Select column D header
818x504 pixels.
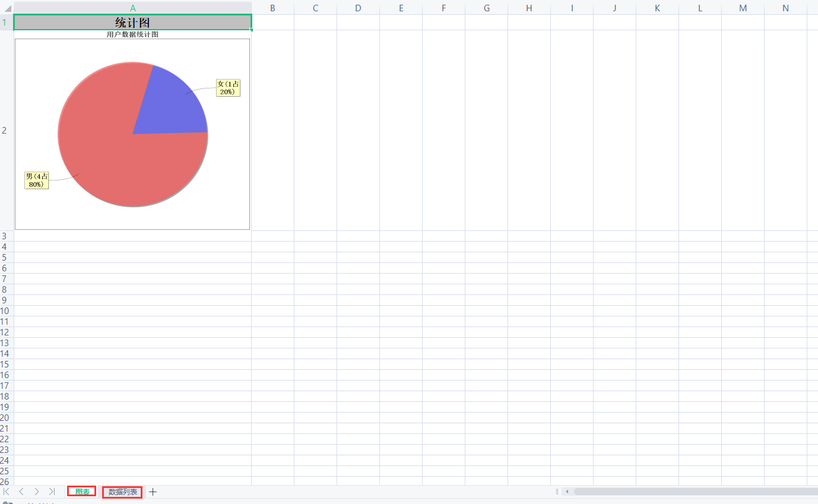(x=358, y=8)
